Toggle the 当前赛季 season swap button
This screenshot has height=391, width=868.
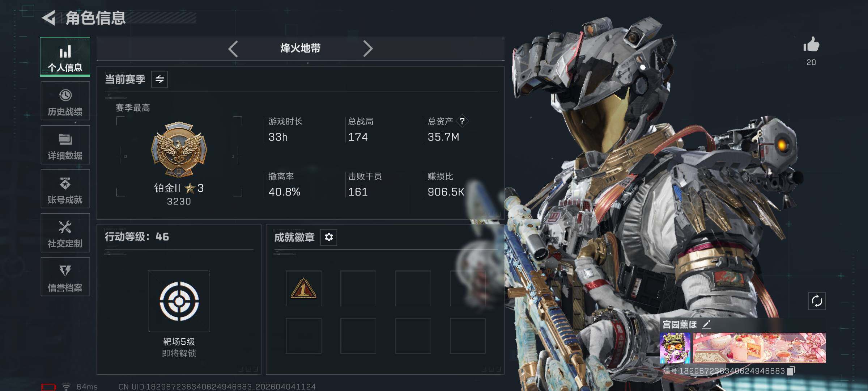coord(159,79)
